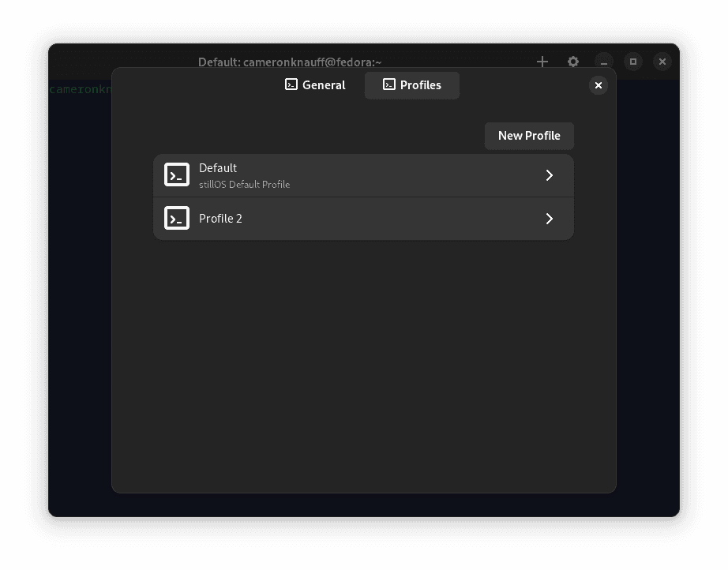Switch to the General tab

coord(315,85)
